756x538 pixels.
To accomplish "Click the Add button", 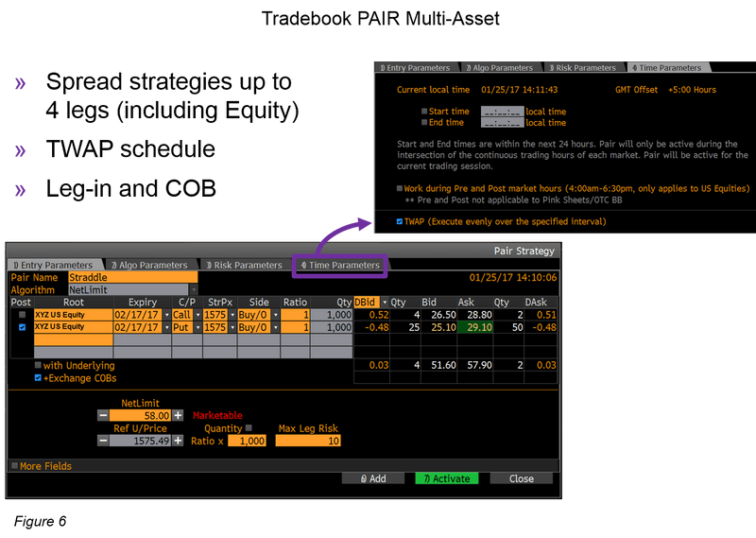I will [371, 478].
